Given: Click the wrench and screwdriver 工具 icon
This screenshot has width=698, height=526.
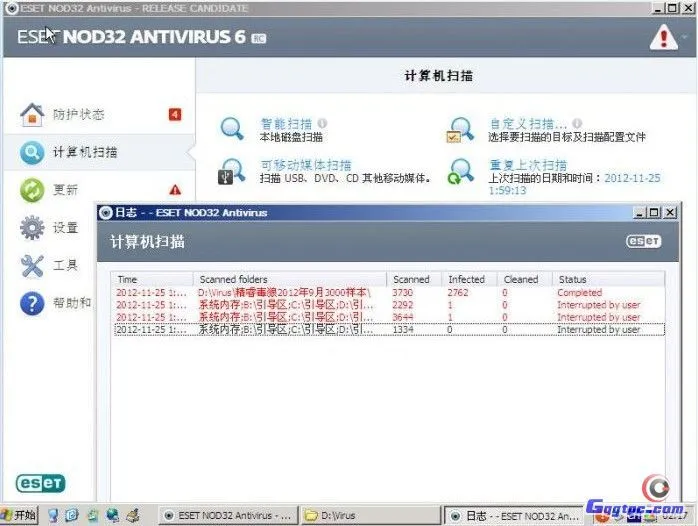Looking at the screenshot, I should coord(32,266).
